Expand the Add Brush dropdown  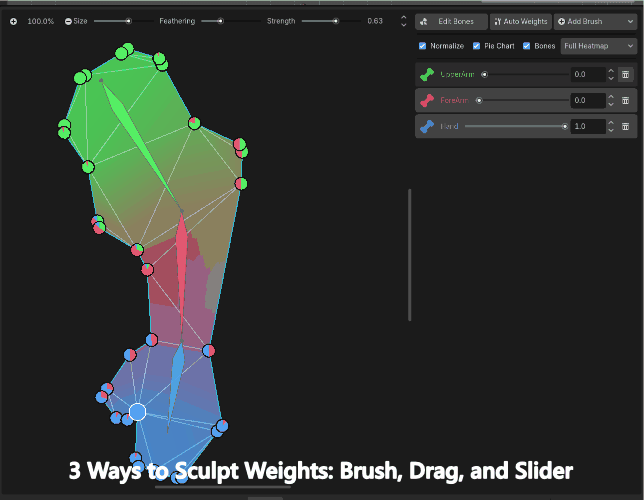(x=596, y=21)
